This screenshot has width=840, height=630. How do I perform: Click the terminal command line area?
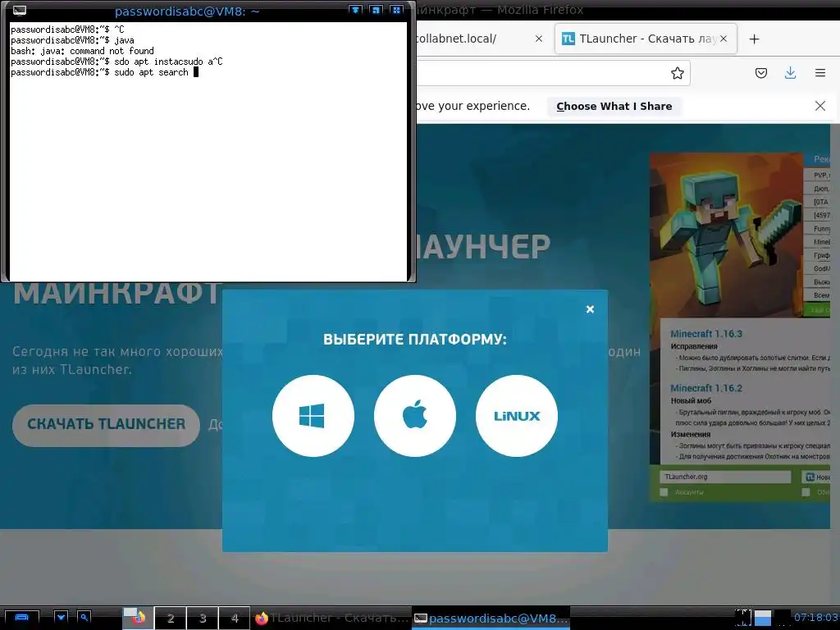pos(208,151)
